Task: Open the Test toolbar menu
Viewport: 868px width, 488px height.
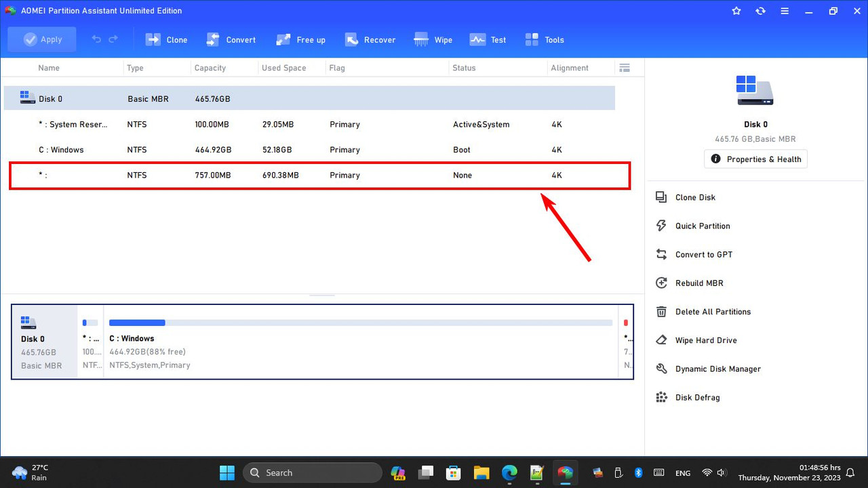Action: [x=488, y=40]
